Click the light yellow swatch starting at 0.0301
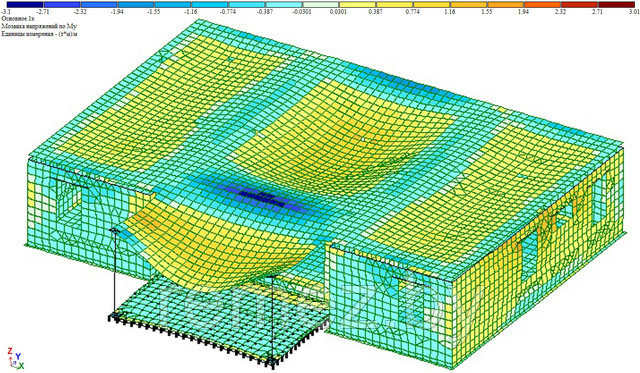640x373 pixels. (x=358, y=4)
